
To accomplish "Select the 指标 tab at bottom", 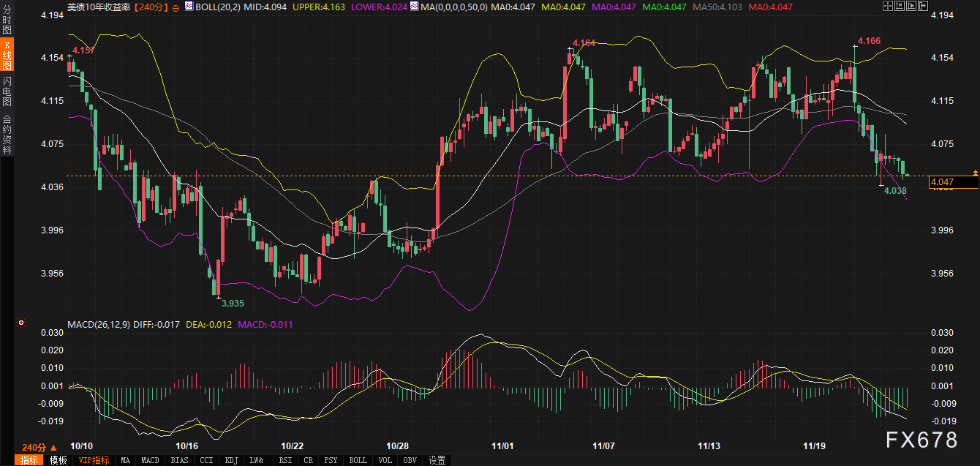I will [x=29, y=460].
